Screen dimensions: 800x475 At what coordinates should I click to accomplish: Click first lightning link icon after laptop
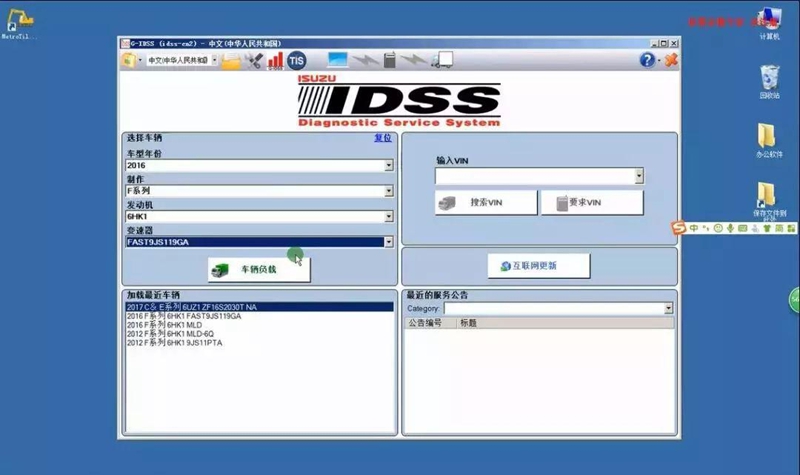pyautogui.click(x=365, y=61)
